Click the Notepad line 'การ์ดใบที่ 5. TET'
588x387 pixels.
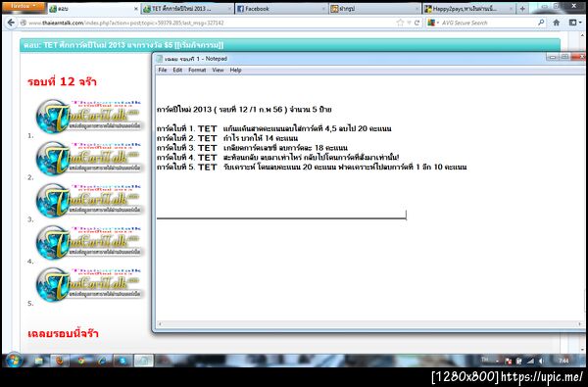point(312,167)
